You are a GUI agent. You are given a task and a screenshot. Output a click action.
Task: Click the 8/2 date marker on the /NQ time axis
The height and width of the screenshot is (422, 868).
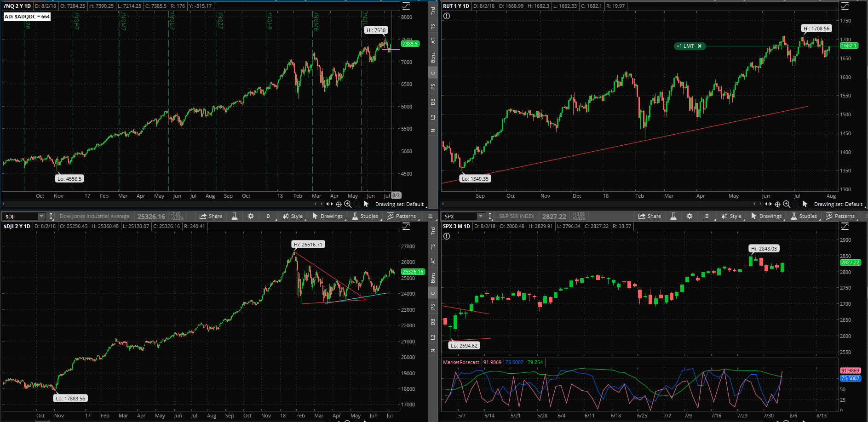pyautogui.click(x=396, y=195)
